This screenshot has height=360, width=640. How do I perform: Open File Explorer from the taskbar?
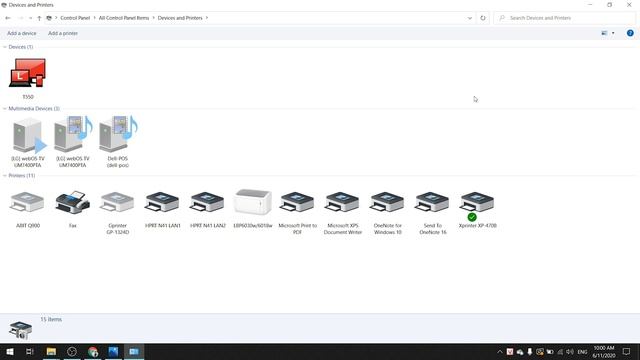(51, 351)
